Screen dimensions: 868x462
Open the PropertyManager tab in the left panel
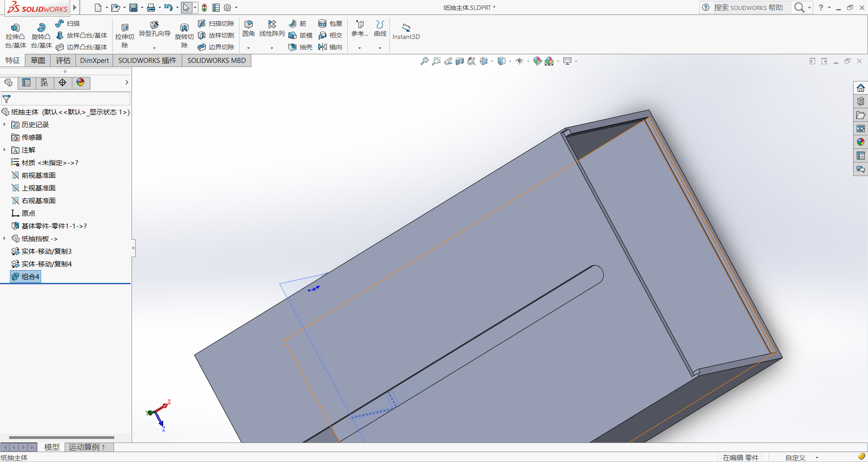click(x=26, y=82)
